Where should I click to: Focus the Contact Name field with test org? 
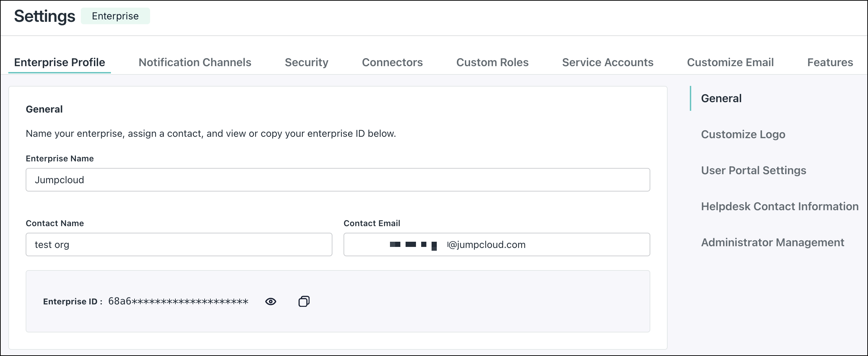[179, 244]
